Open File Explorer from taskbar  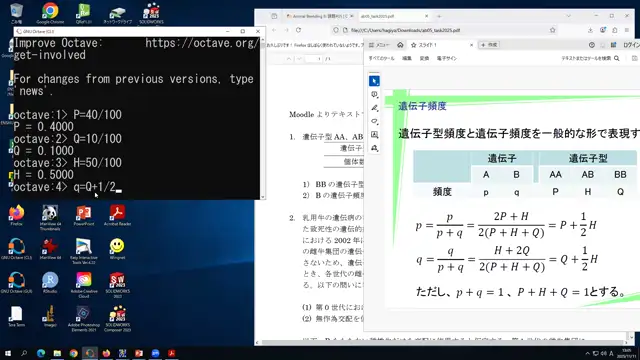(57, 353)
